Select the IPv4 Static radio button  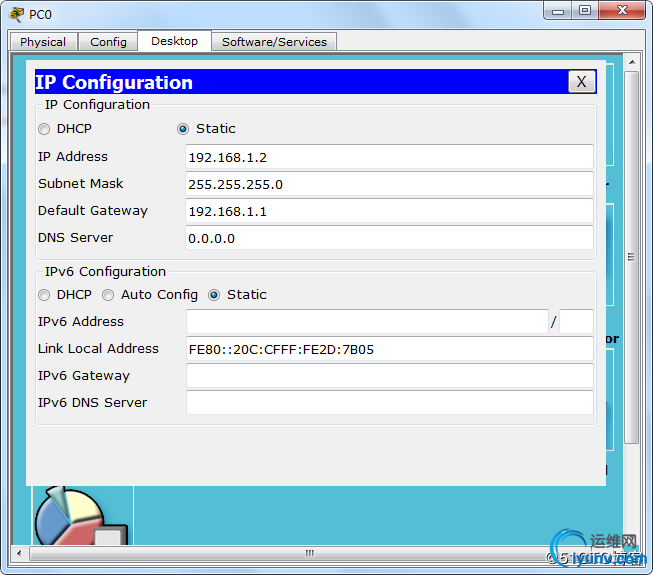(x=182, y=129)
